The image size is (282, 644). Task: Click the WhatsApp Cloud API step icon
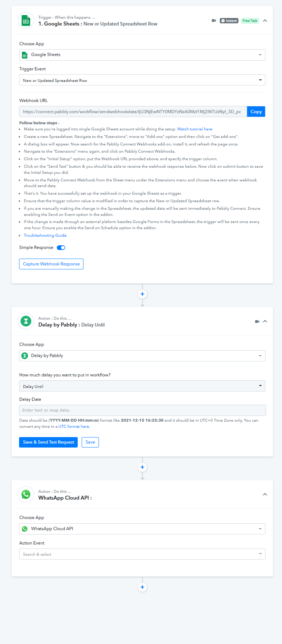pos(26,495)
